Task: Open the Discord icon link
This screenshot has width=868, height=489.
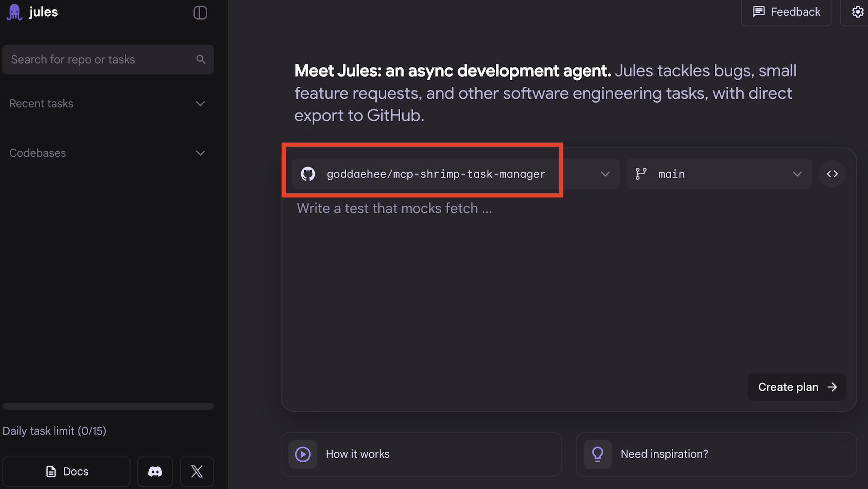Action: coord(155,471)
